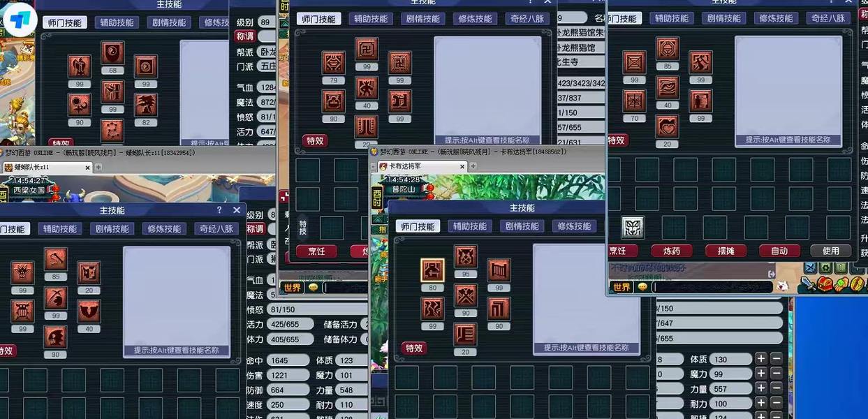Select level 40 skill in 蝴蝶队长z11 window
Screen dimensions: 868x419
pyautogui.click(x=89, y=311)
